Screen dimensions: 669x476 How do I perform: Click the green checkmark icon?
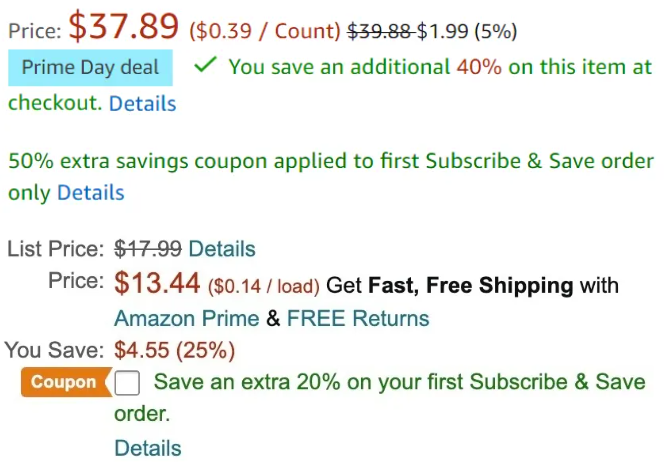tap(206, 66)
